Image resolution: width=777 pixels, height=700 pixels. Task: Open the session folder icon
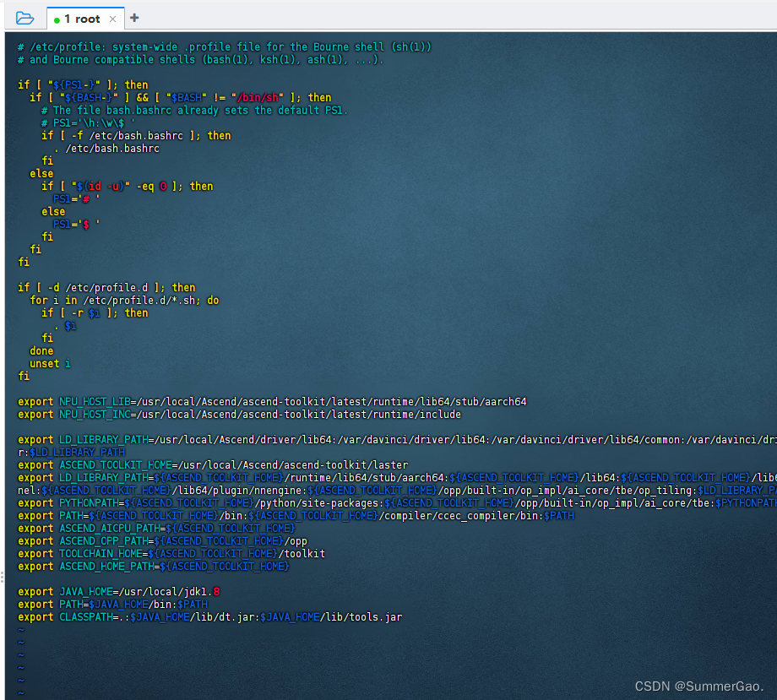[24, 19]
